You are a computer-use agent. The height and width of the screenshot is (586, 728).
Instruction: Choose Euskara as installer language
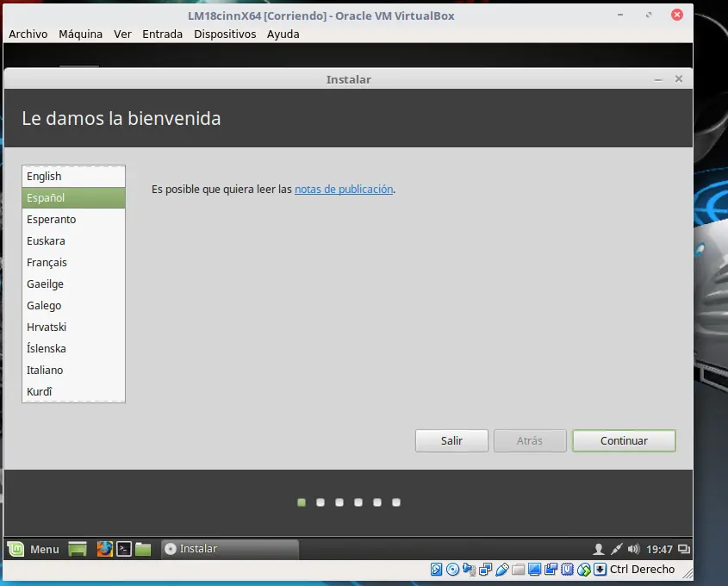[73, 241]
